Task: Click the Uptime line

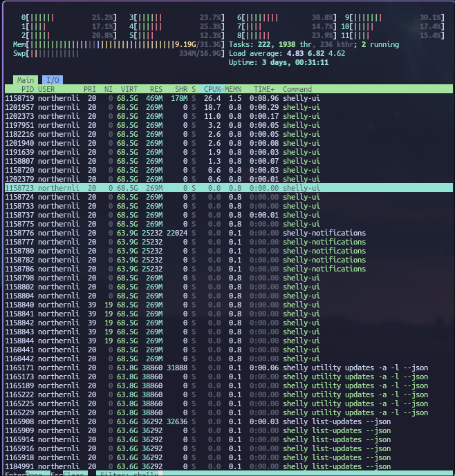Action: coord(279,63)
